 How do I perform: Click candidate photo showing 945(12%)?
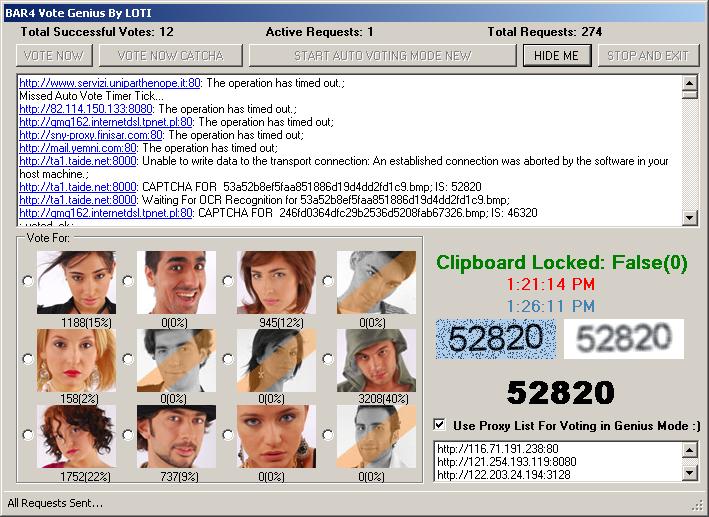pyautogui.click(x=276, y=283)
